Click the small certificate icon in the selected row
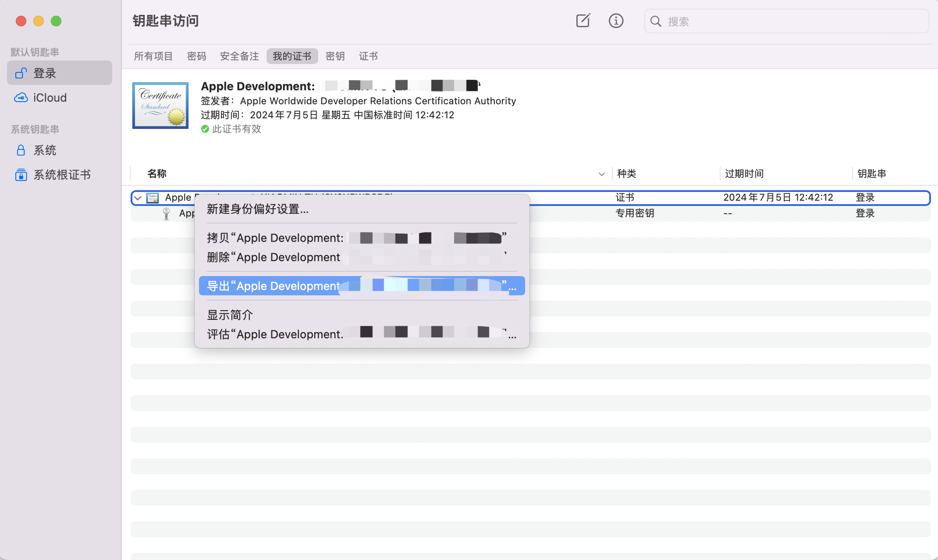938x560 pixels. coord(153,198)
